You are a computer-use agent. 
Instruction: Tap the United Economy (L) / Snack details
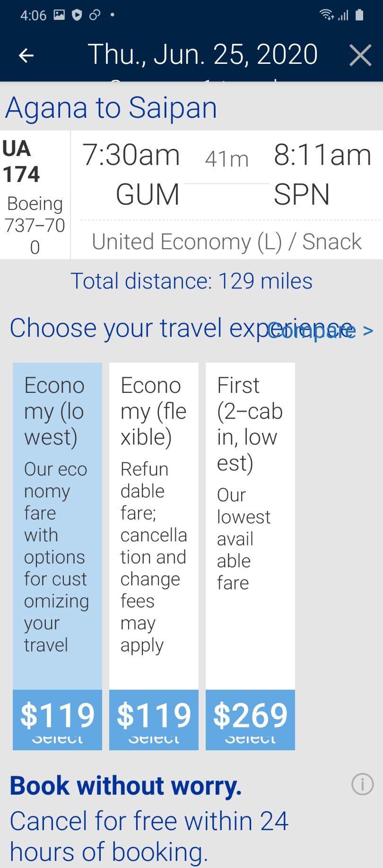226,242
